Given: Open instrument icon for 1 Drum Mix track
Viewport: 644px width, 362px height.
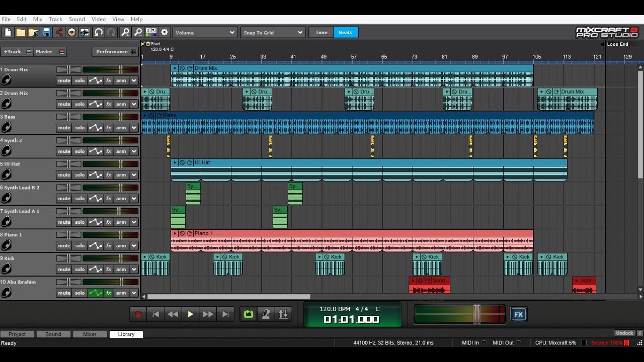Looking at the screenshot, I should 6,80.
